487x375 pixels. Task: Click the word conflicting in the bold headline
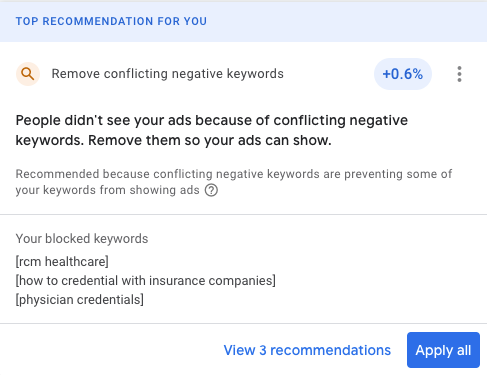pos(309,120)
